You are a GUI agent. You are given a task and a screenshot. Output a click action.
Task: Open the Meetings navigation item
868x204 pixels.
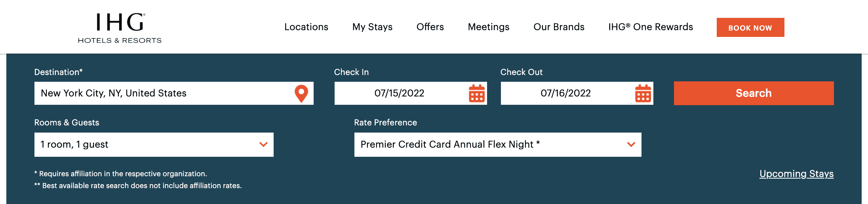click(x=489, y=27)
